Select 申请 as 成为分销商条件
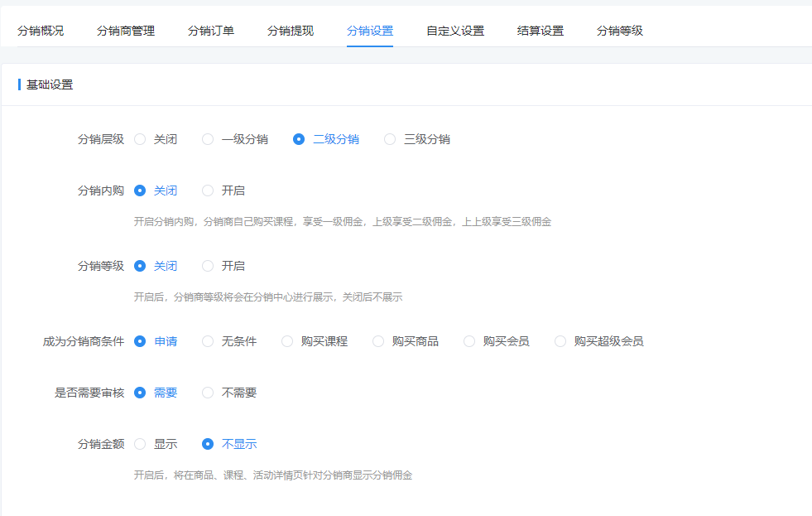The width and height of the screenshot is (812, 516). [156, 341]
